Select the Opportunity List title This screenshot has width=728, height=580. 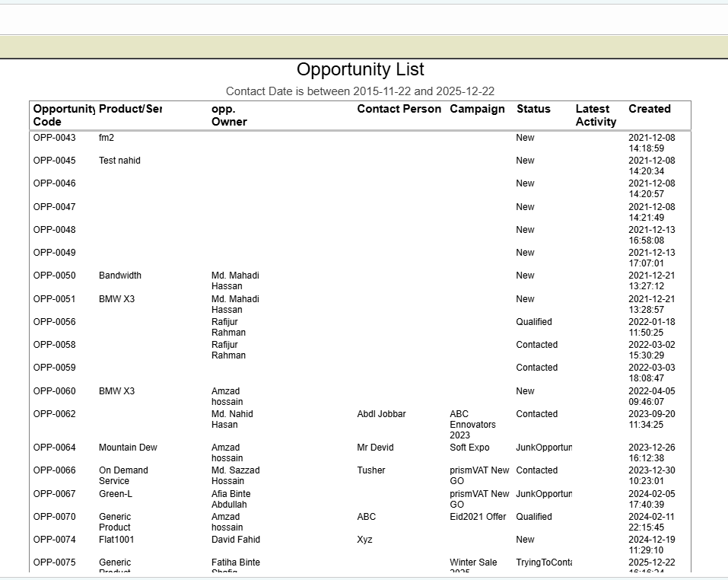[361, 69]
